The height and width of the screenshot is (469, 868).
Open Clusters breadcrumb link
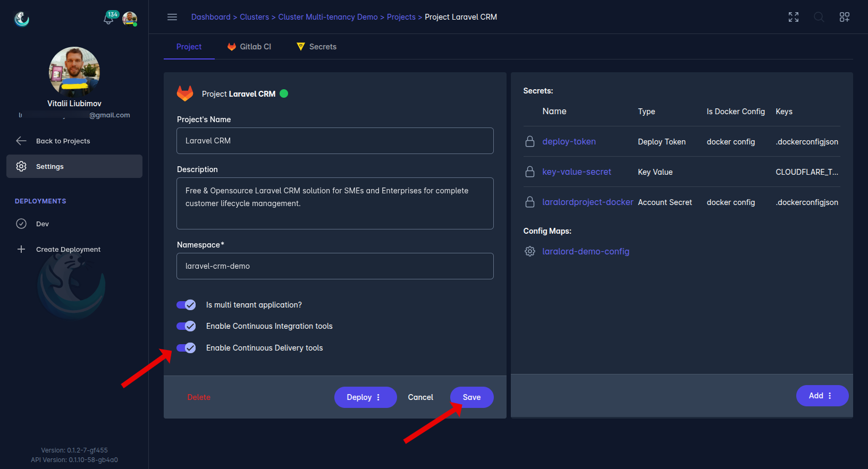coord(254,17)
